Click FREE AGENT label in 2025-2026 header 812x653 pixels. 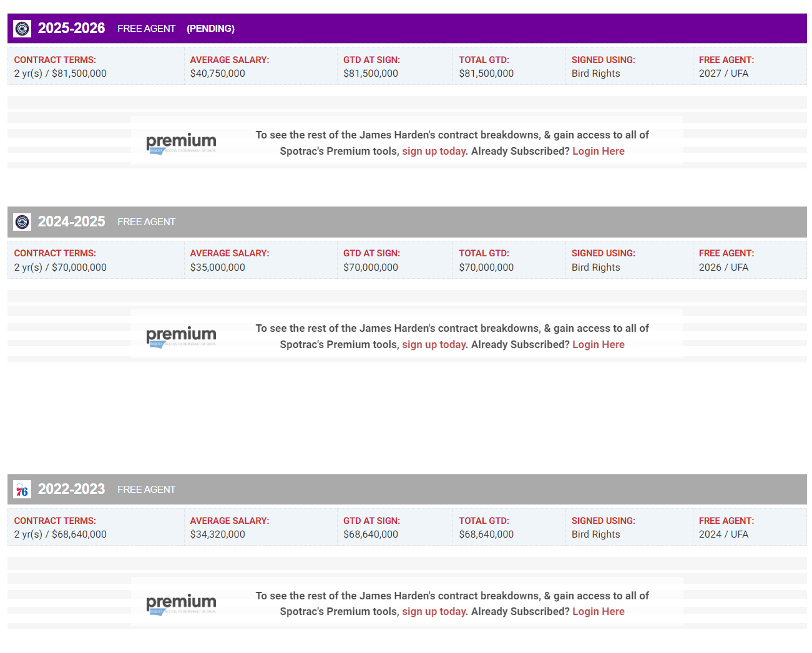[147, 29]
